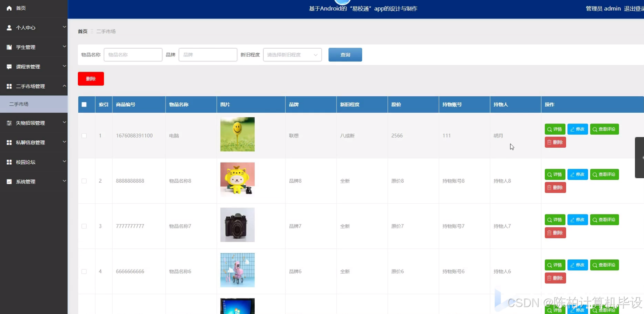
Task: Open the 首页 sidebar menu item
Action: click(34, 8)
